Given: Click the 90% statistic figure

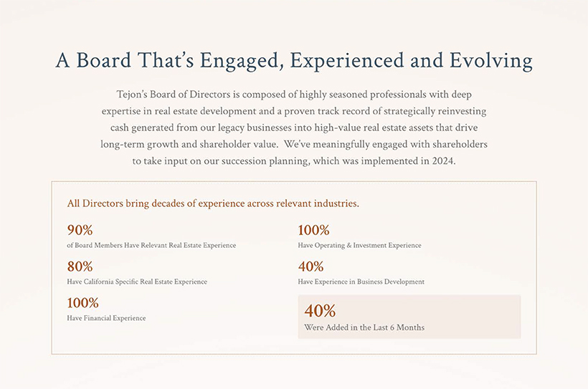Looking at the screenshot, I should (x=80, y=231).
